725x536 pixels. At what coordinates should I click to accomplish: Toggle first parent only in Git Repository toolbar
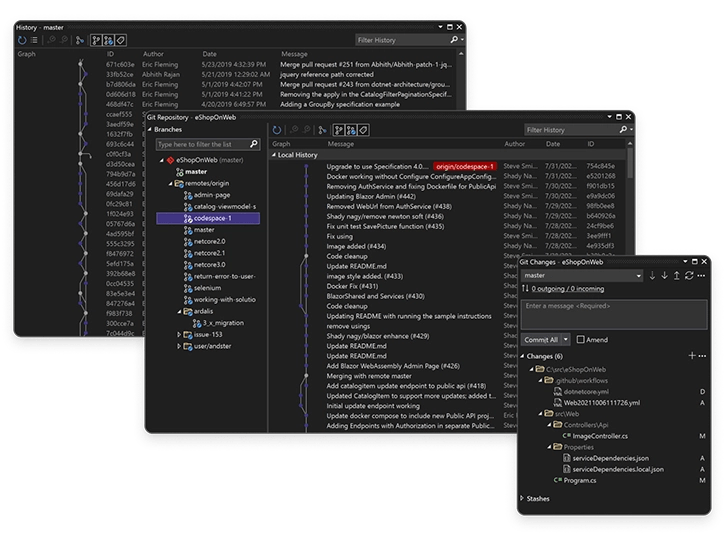click(x=338, y=130)
